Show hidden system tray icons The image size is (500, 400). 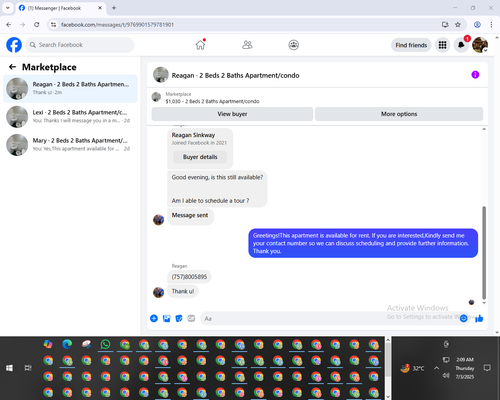436,368
